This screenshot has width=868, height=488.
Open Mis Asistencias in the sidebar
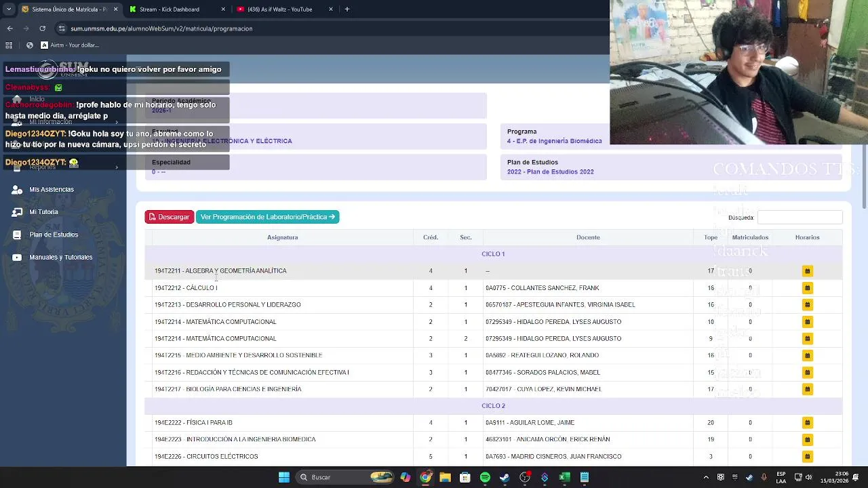52,190
